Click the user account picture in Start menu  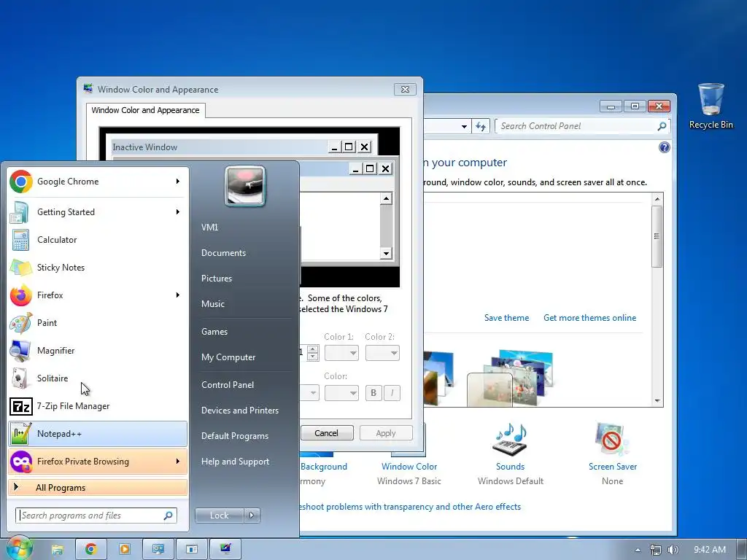pos(245,186)
